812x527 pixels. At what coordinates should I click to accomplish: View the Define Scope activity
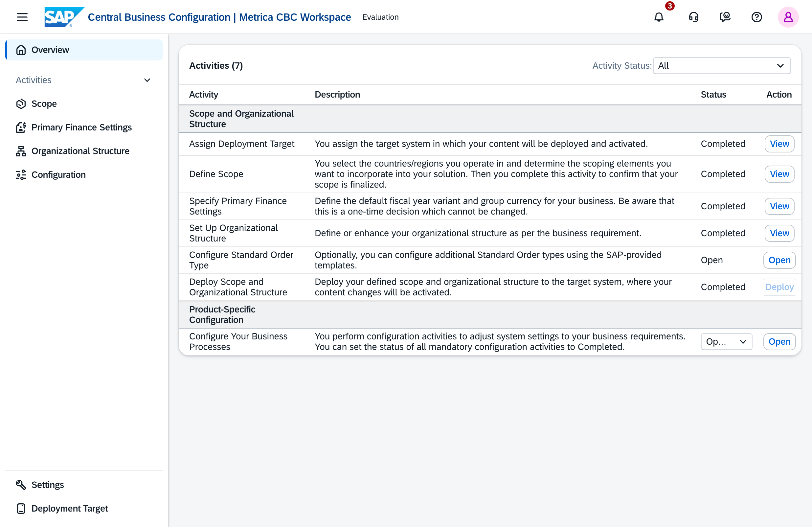pyautogui.click(x=779, y=174)
